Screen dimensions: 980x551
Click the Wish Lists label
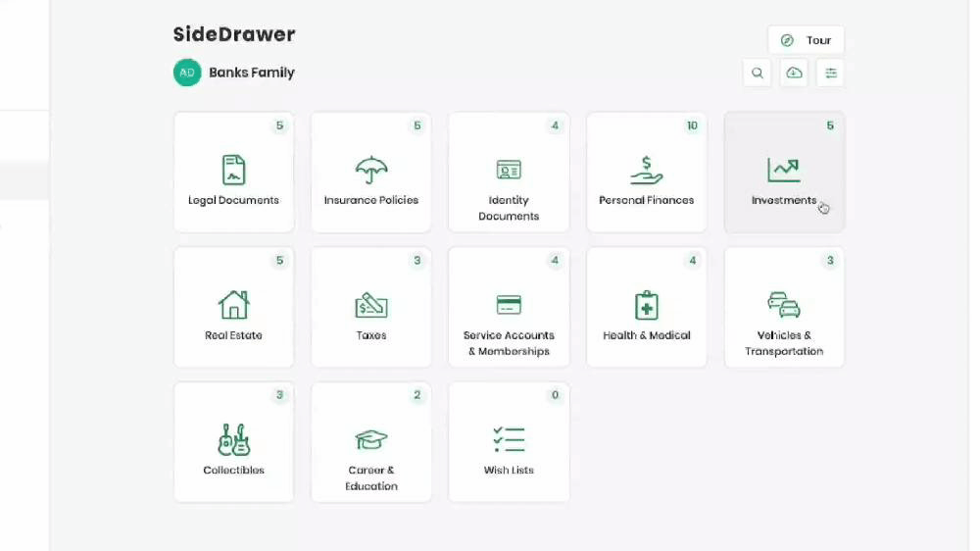pos(509,471)
